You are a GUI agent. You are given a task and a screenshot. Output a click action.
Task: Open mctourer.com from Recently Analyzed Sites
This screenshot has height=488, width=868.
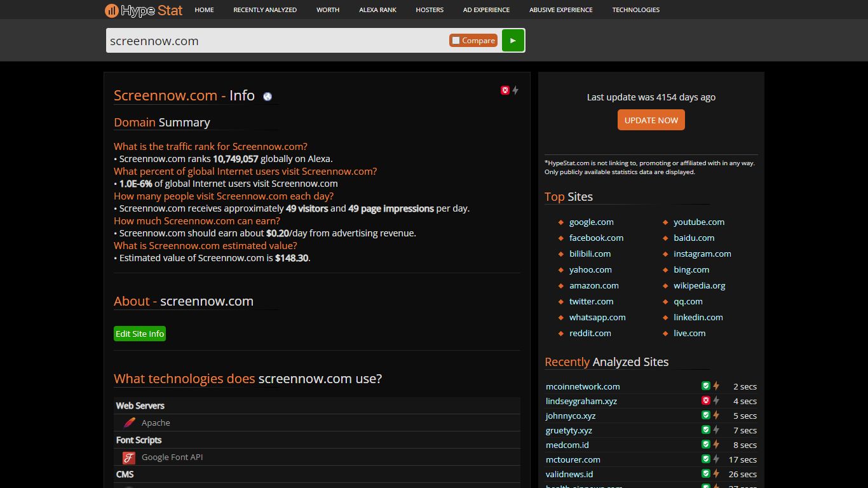click(x=573, y=459)
